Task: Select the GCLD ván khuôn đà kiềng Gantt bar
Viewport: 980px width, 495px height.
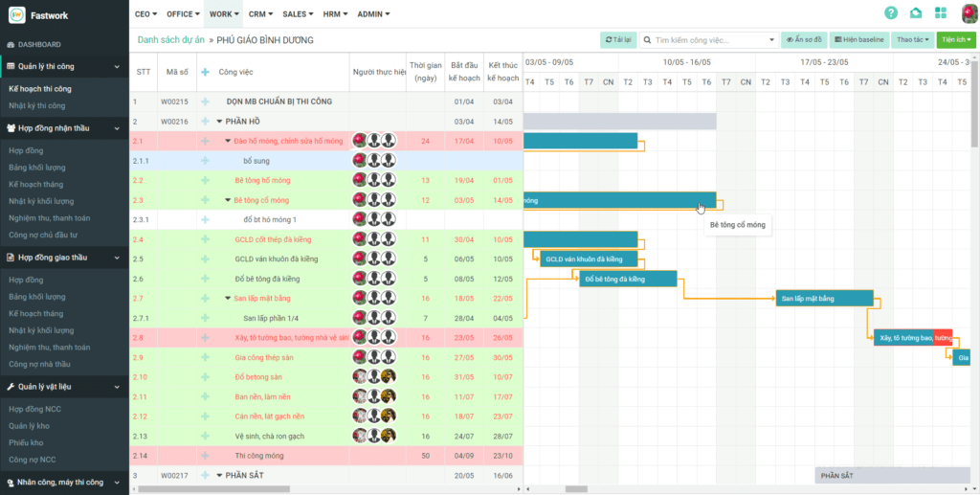Action: click(x=589, y=259)
